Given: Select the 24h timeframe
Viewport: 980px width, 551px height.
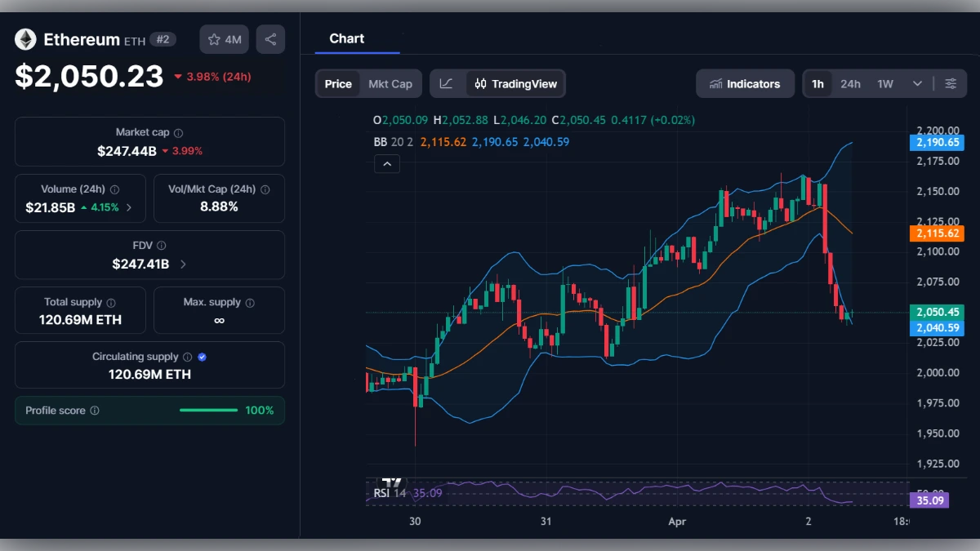Looking at the screenshot, I should (850, 83).
